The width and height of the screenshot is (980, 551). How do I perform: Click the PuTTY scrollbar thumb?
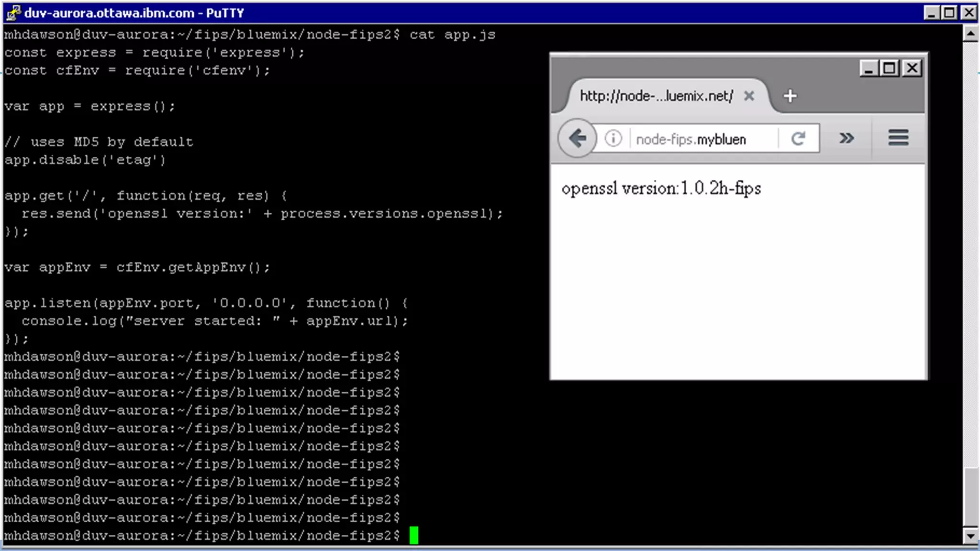tap(970, 496)
